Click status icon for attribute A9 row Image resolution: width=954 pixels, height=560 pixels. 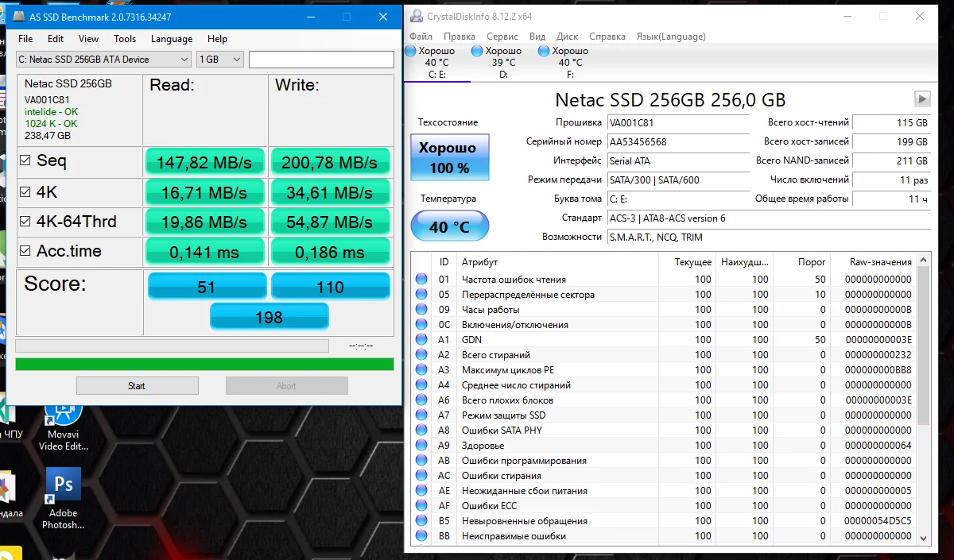coord(421,445)
